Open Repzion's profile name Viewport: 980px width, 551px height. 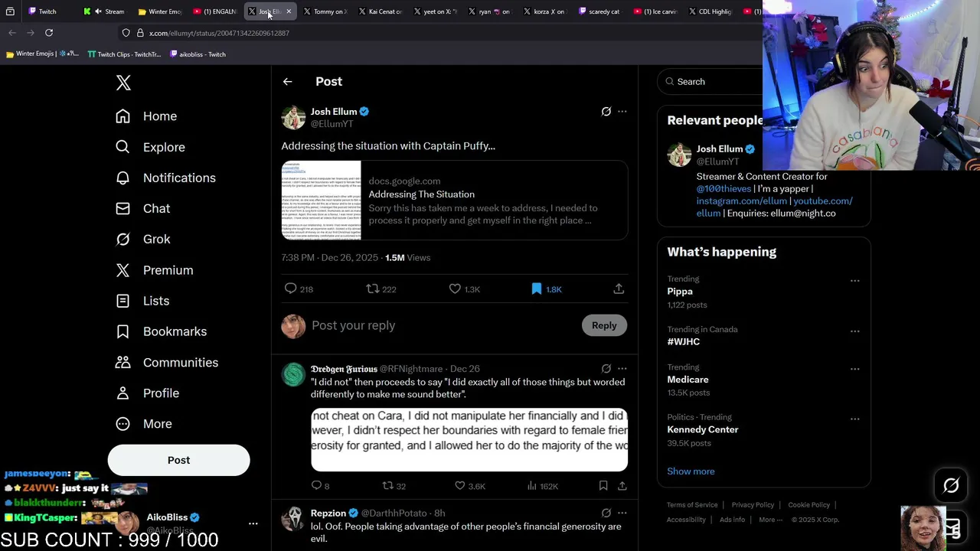pyautogui.click(x=328, y=513)
